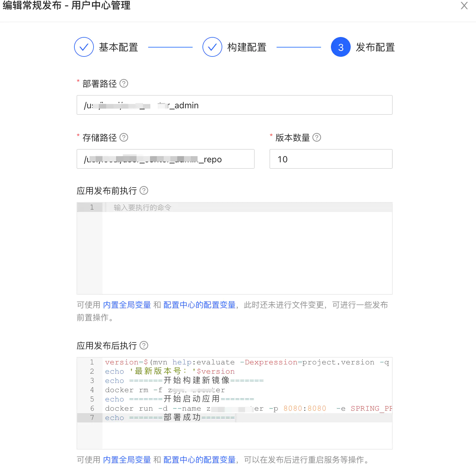Click help icon next to 应用发布前执行
Image resolution: width=476 pixels, height=469 pixels.
pyautogui.click(x=143, y=191)
